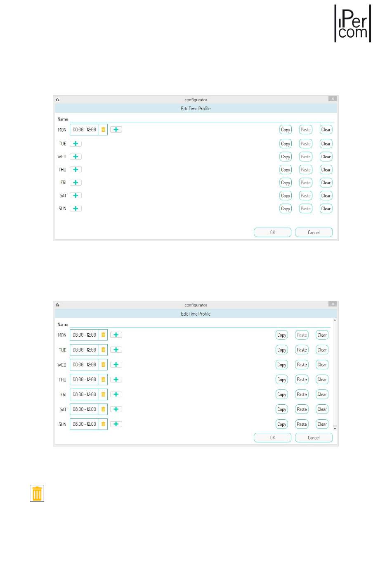Add time slot to MON in upper dialog
The width and height of the screenshot is (392, 577).
tap(116, 130)
